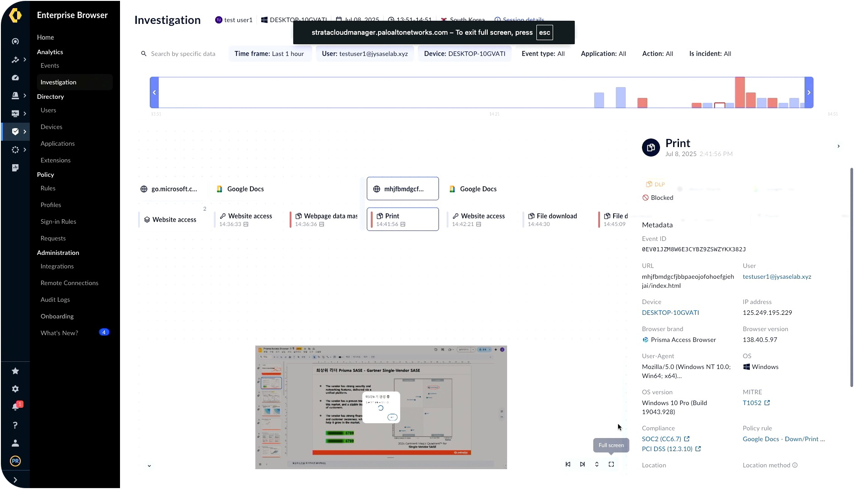Open Audit Logs under Administration
Screen dimensions: 868x489
[x=55, y=300]
